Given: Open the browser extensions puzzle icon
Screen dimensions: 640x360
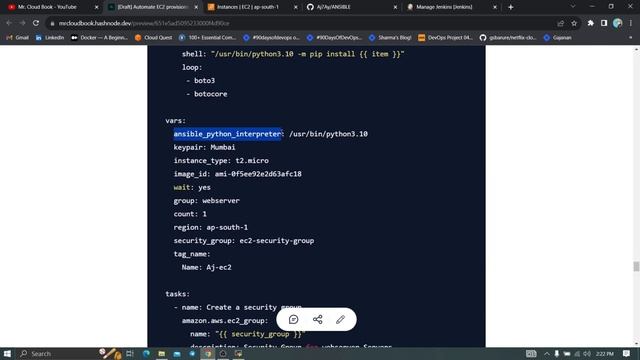Looking at the screenshot, I should tap(590, 23).
